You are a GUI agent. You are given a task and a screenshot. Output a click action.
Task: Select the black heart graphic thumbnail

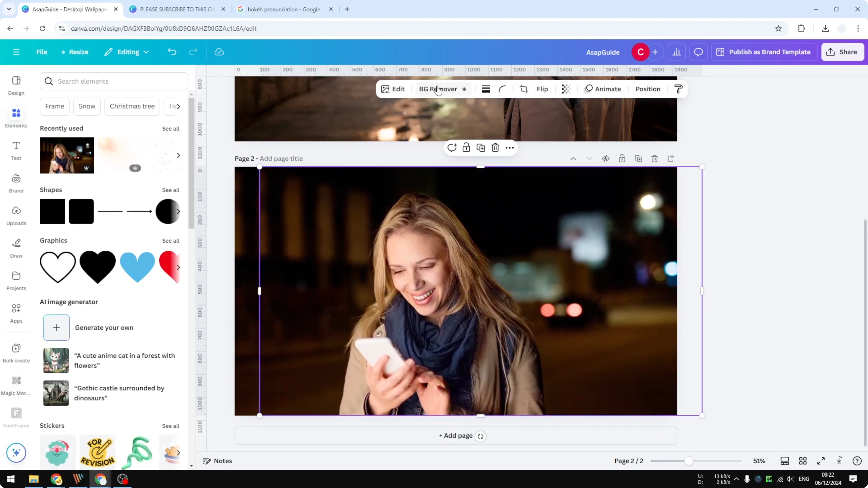point(97,267)
